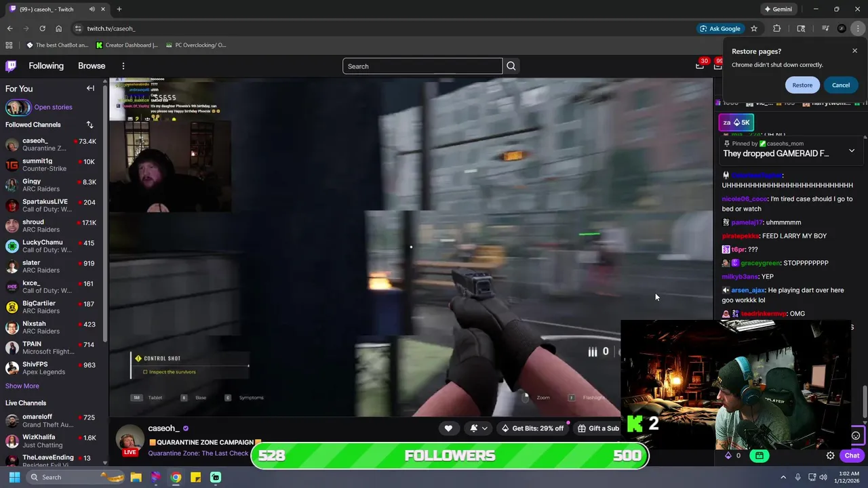This screenshot has height=488, width=868.
Task: Open Gingy channel in sidebar
Action: click(x=52, y=185)
